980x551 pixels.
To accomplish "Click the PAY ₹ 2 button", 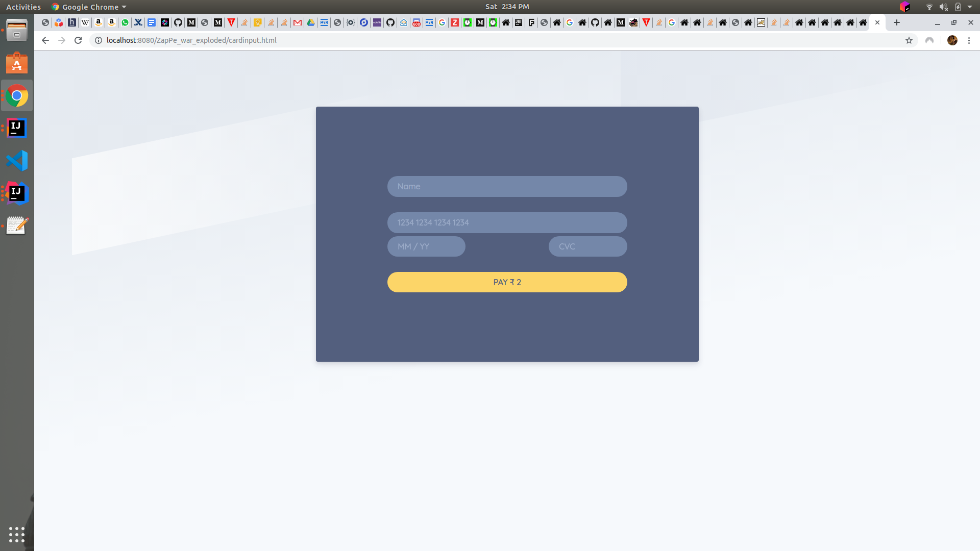I will coord(507,282).
